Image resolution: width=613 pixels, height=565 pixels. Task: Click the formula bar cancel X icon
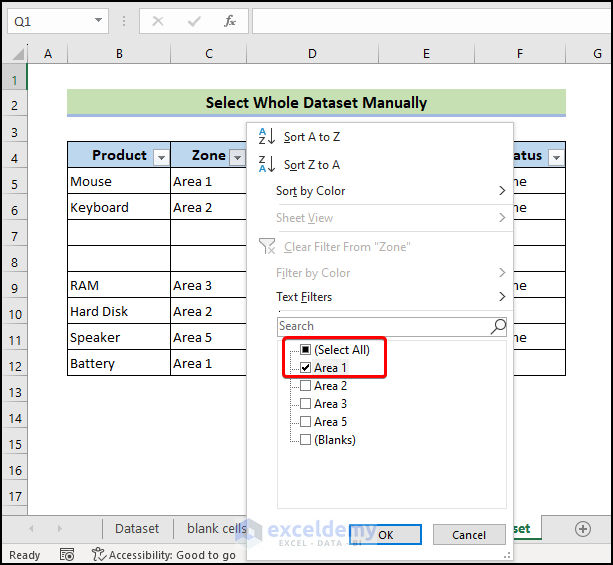coord(158,21)
